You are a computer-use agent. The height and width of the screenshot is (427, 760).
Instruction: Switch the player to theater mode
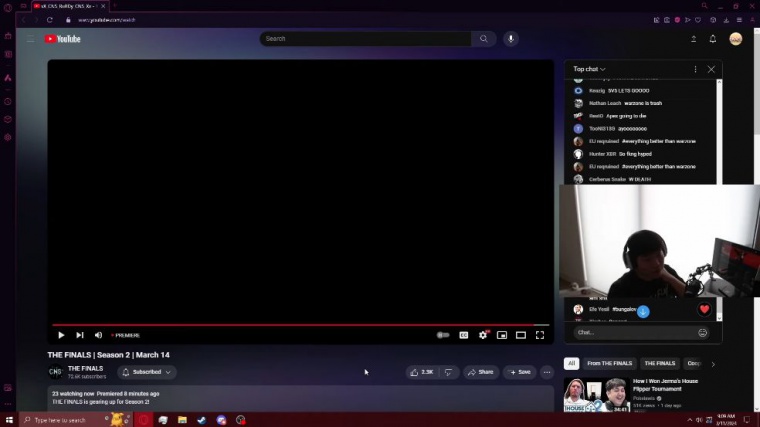521,335
